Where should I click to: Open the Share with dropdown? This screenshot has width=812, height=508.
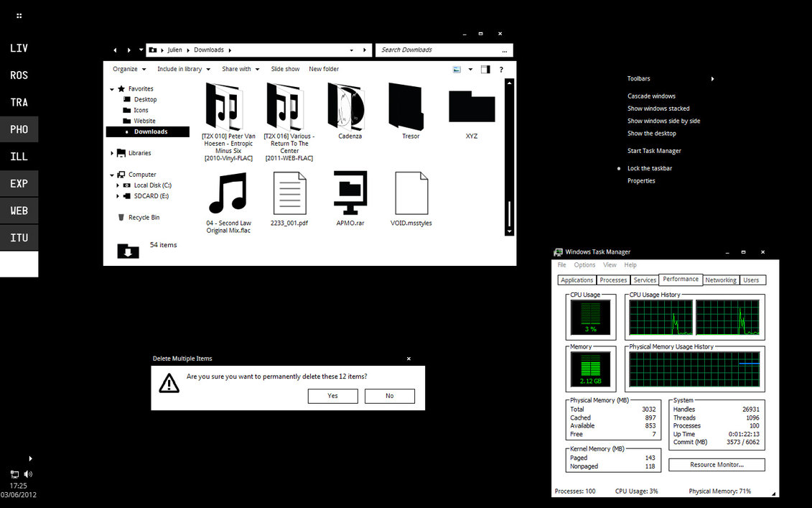click(x=241, y=70)
